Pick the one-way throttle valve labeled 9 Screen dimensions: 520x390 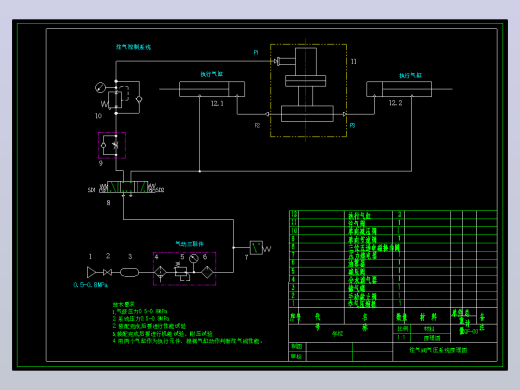(112, 145)
